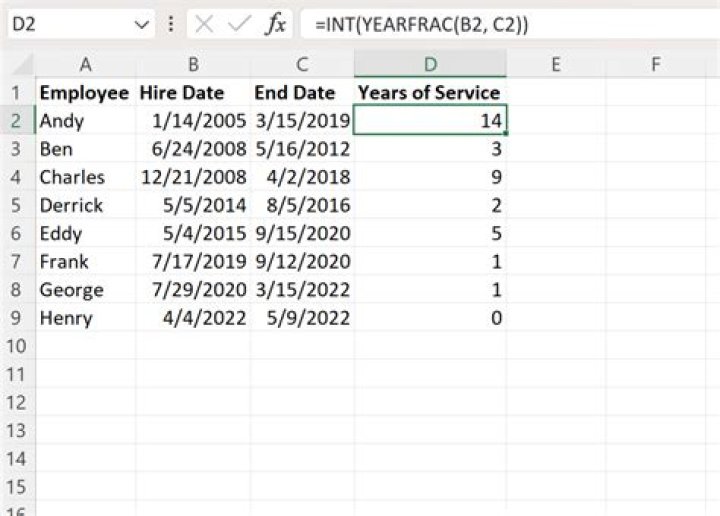720x516 pixels.
Task: Select column E header
Action: [x=556, y=64]
